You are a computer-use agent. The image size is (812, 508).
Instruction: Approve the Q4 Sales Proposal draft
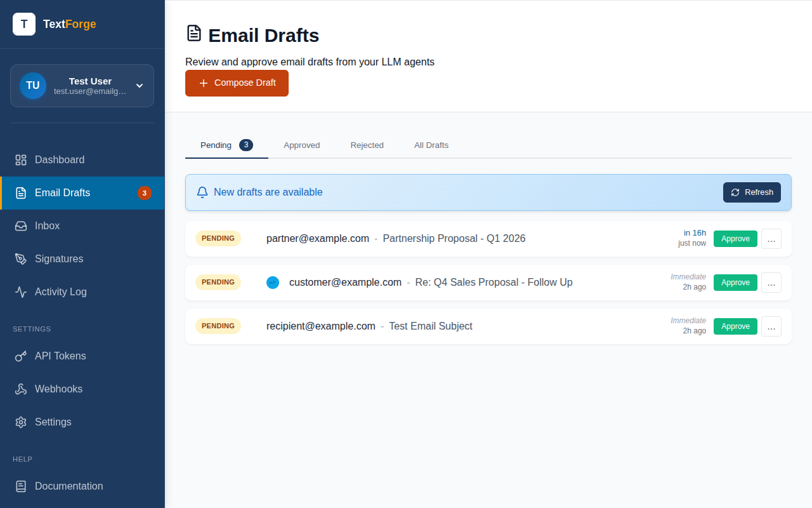tap(735, 283)
